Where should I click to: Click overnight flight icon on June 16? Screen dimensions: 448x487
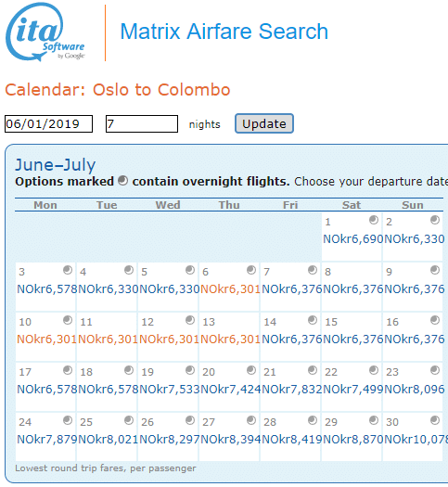[435, 320]
